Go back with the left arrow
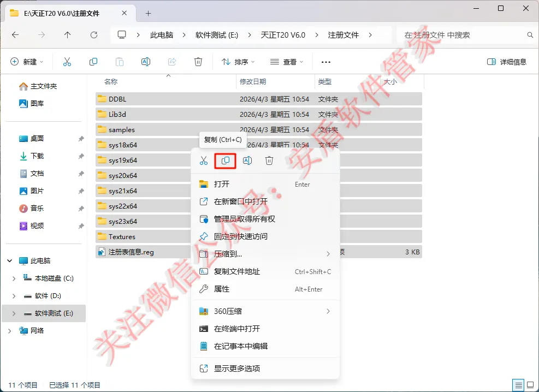The image size is (539, 392). tap(15, 35)
